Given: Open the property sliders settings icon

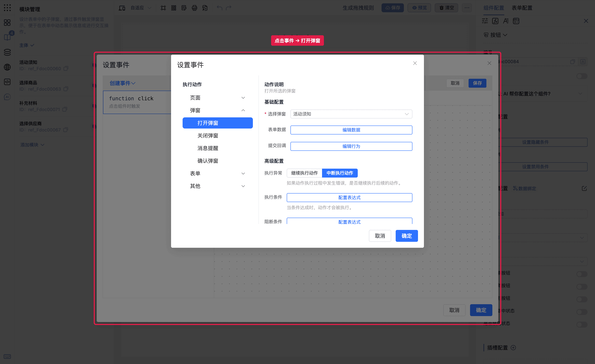Looking at the screenshot, I should [485, 21].
